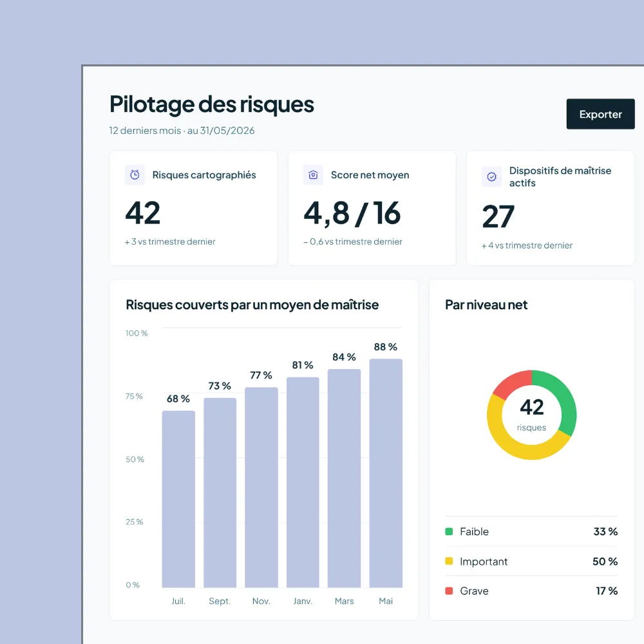Click the icon next to Score net moyen
644x644 pixels.
click(313, 175)
